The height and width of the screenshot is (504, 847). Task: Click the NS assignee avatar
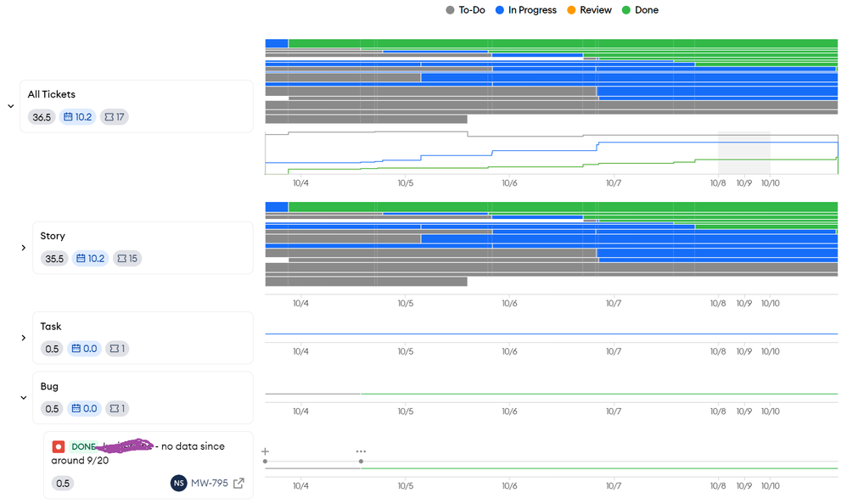[x=179, y=483]
